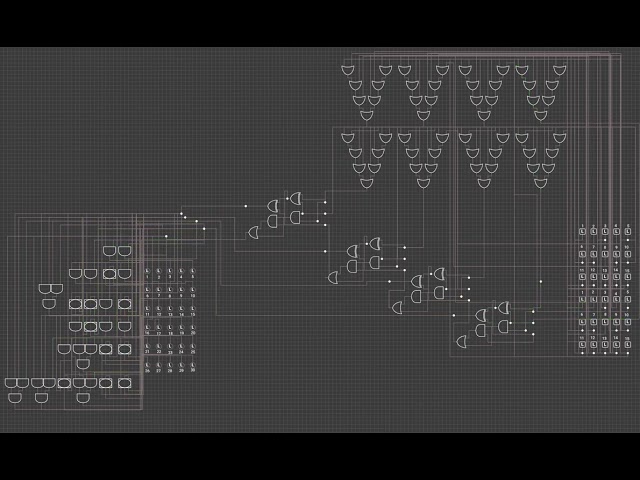Select the OR gate of the rightmost adder stage
This screenshot has width=640, height=480.
(461, 342)
